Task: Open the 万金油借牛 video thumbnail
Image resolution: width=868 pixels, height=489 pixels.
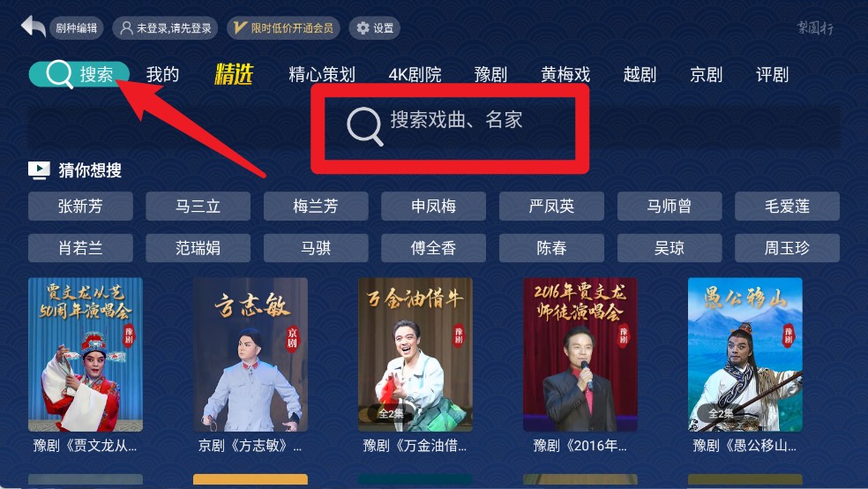Action: coord(415,355)
